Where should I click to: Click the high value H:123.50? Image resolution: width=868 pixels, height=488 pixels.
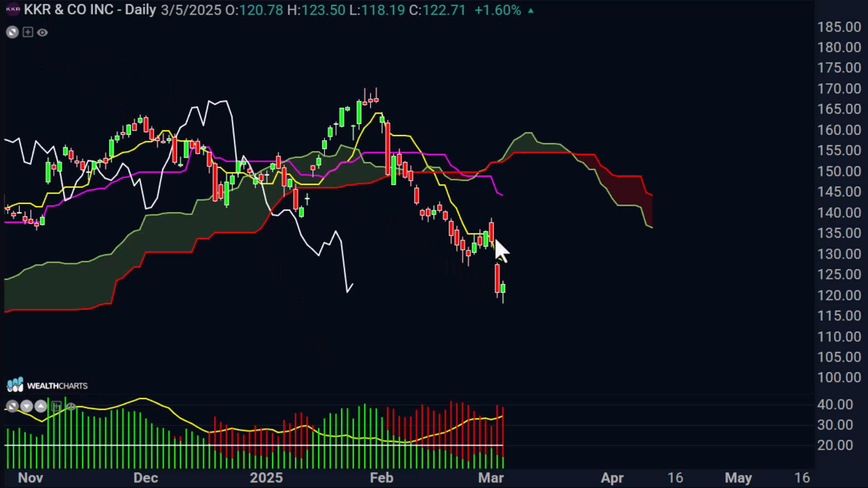(x=316, y=10)
